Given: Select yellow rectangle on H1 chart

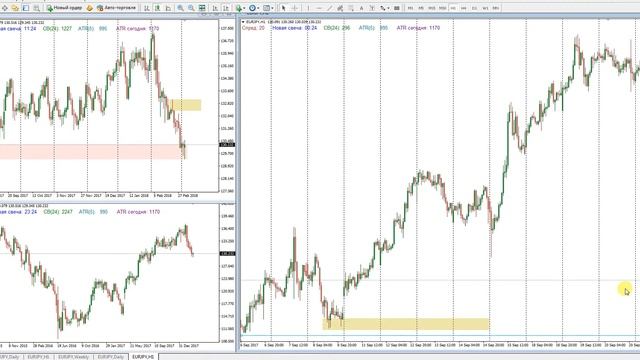Looking at the screenshot, I should point(406,324).
